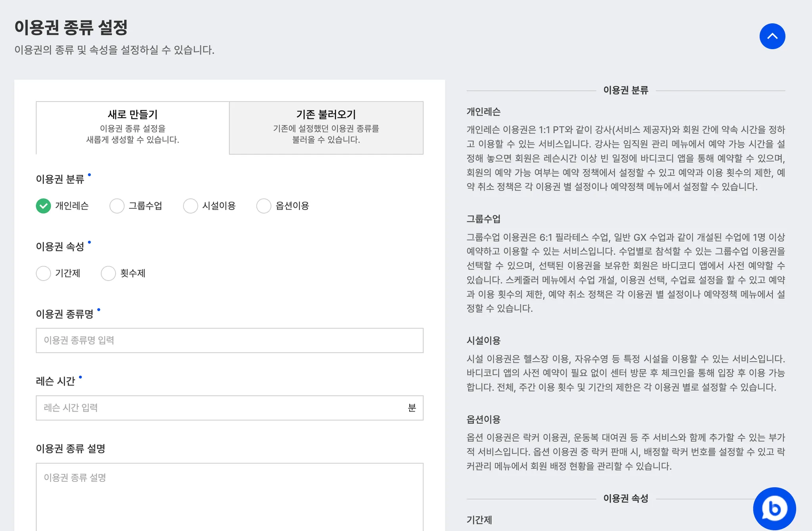This screenshot has width=812, height=531.
Task: Select the 개인레슨 radio option
Action: (44, 206)
